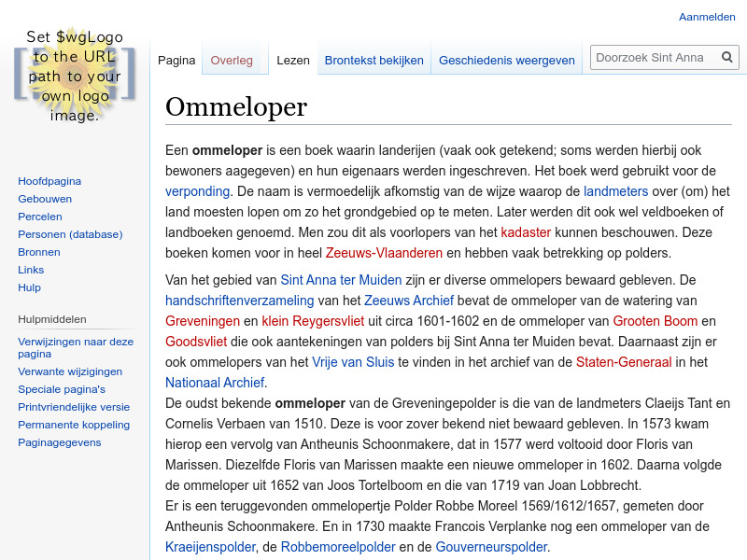This screenshot has width=747, height=560.
Task: Open the verponding article link
Action: pos(197,189)
